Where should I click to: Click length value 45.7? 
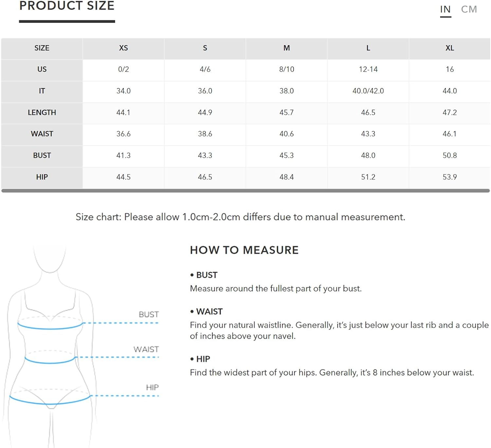tap(286, 113)
